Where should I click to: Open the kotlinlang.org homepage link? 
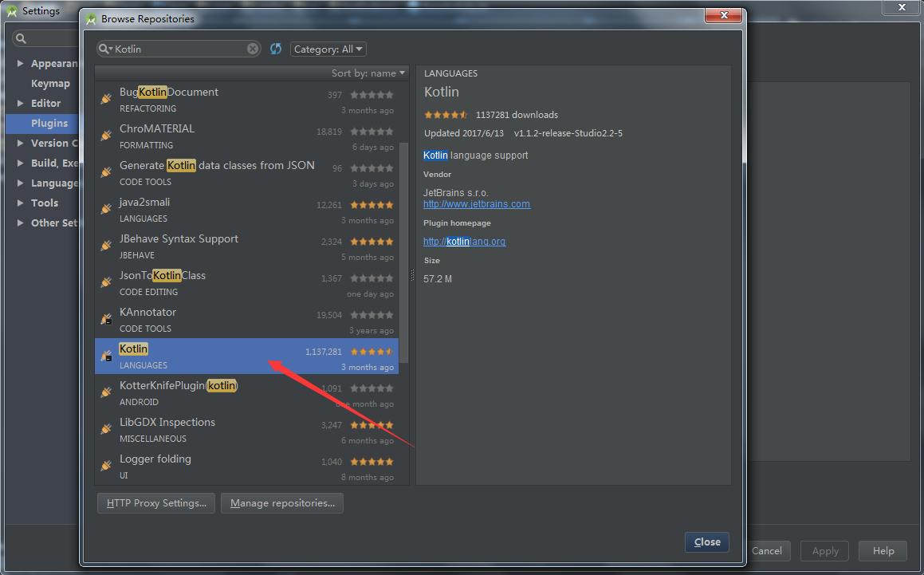[x=464, y=241]
